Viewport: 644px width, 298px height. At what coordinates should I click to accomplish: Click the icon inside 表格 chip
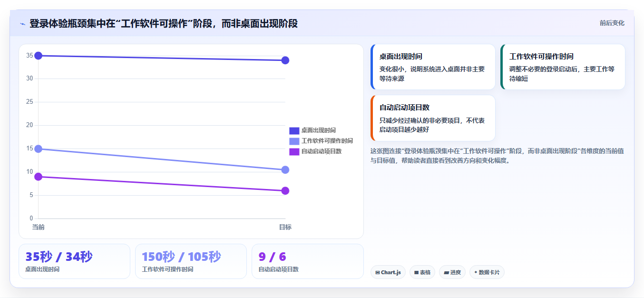click(417, 273)
